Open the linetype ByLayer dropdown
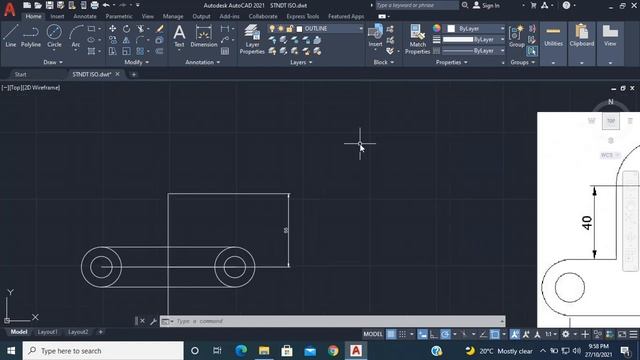640x360 pixels. (502, 51)
